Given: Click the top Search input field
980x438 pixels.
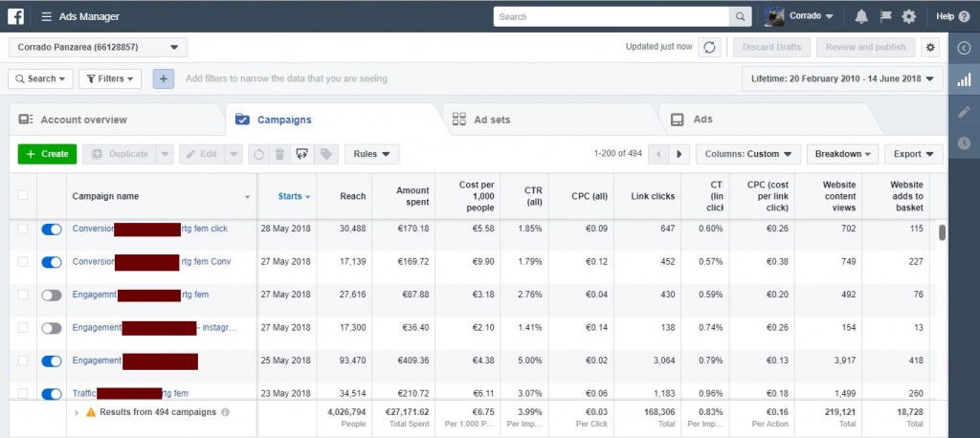Looking at the screenshot, I should point(612,17).
